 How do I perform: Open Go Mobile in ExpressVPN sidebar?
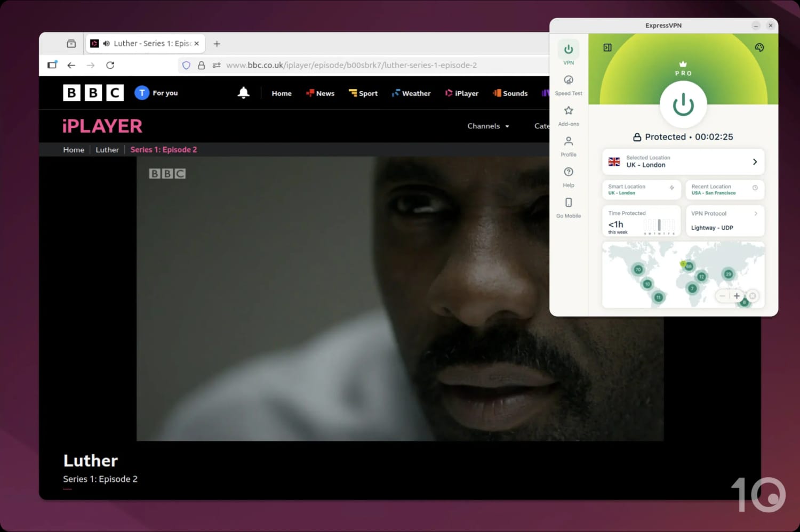569,208
